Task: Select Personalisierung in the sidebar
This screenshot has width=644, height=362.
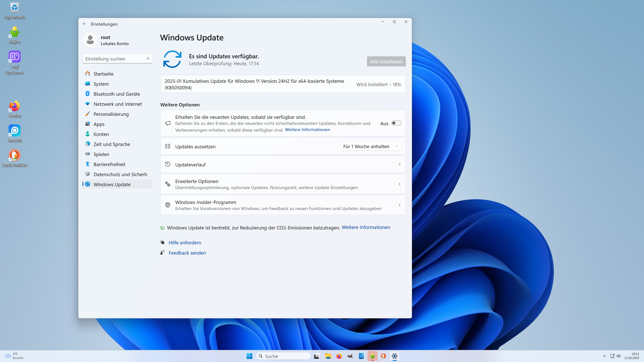Action: [x=111, y=114]
